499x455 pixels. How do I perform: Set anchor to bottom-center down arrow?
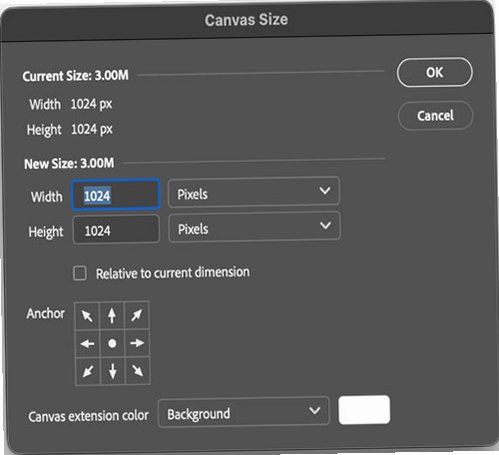[x=113, y=371]
